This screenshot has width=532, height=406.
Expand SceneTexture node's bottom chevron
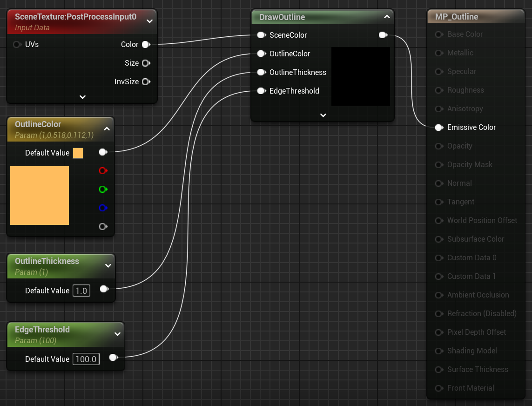[x=82, y=97]
